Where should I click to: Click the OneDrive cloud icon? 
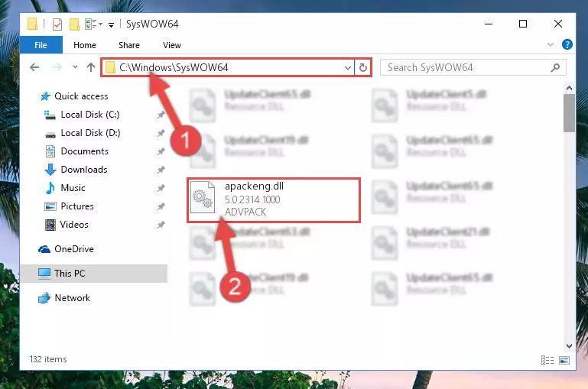44,249
